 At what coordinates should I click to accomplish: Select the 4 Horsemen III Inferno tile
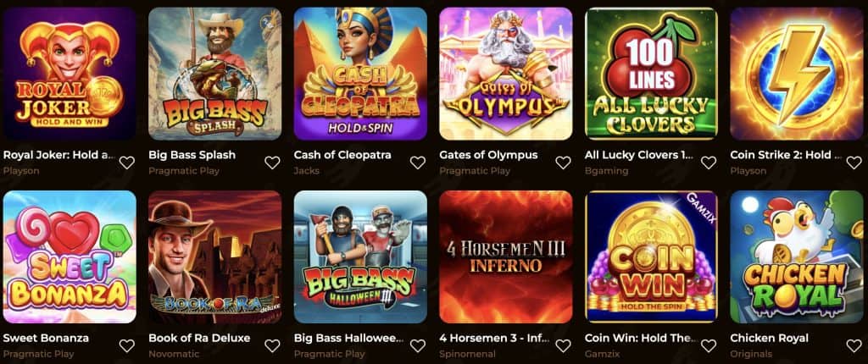click(x=506, y=256)
